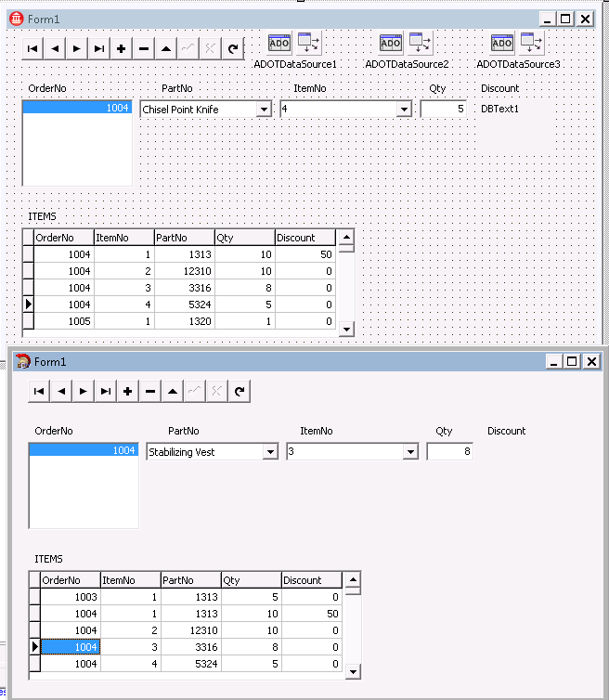609x700 pixels.
Task: Select the ADOTDataSource2 component label
Action: (x=407, y=64)
